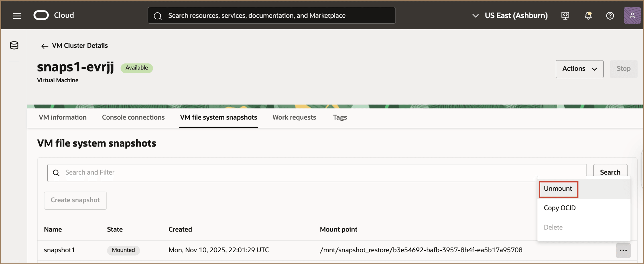Open the navigation hamburger menu
This screenshot has width=644, height=264.
(17, 15)
